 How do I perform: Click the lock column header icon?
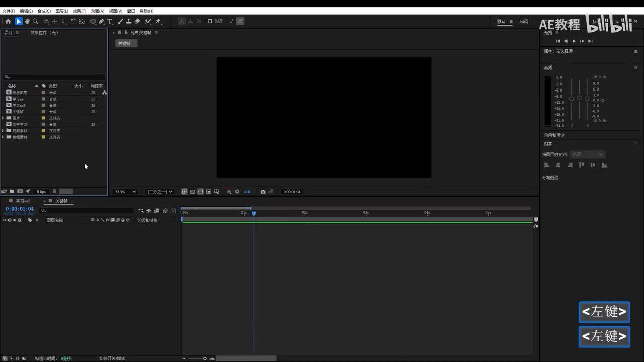(19, 220)
